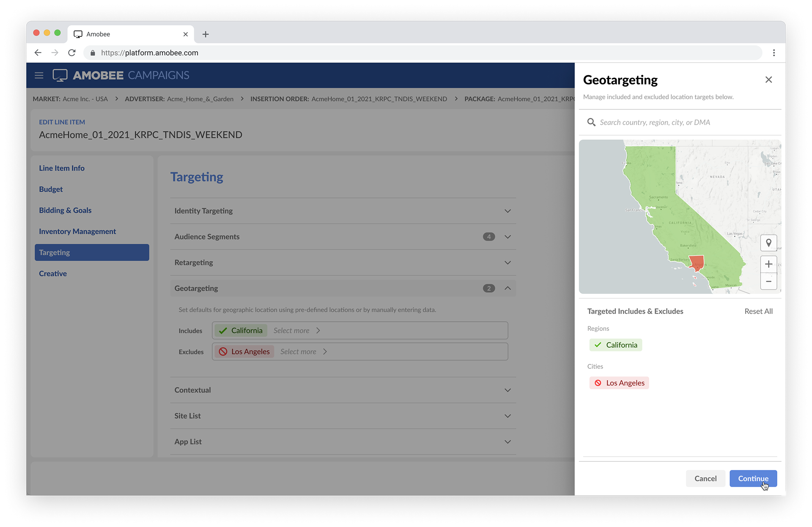Open Bidding & Goals in sidebar
This screenshot has width=812, height=527.
(65, 210)
